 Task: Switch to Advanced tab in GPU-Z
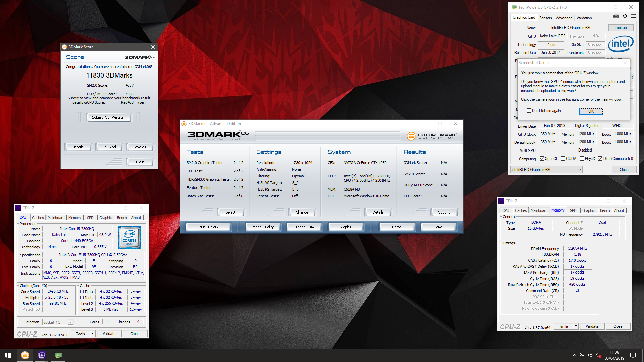coord(564,18)
